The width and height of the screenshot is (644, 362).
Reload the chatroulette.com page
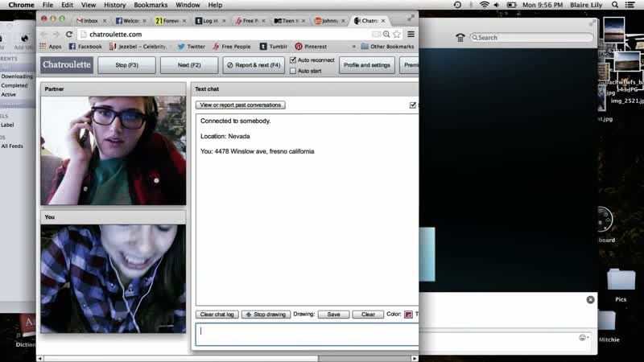[x=69, y=34]
